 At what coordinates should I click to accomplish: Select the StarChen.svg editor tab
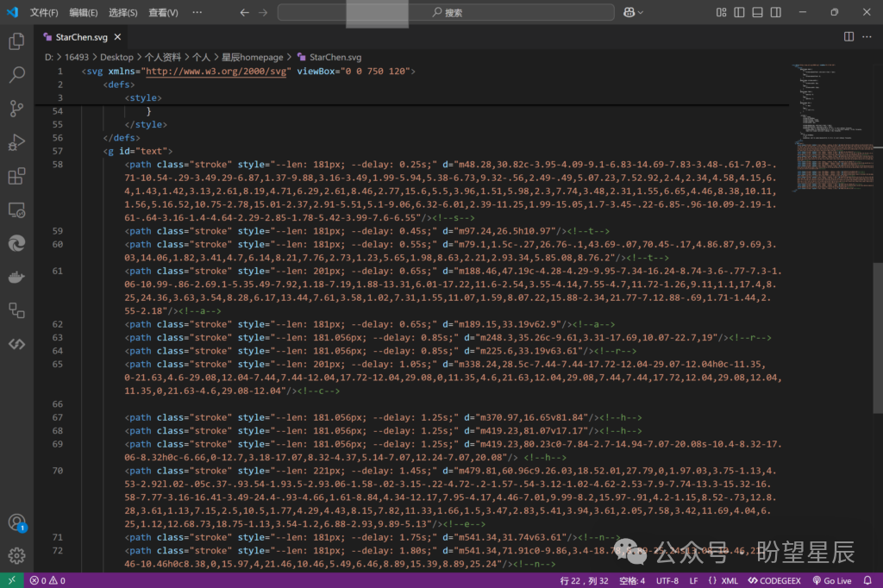click(x=81, y=37)
